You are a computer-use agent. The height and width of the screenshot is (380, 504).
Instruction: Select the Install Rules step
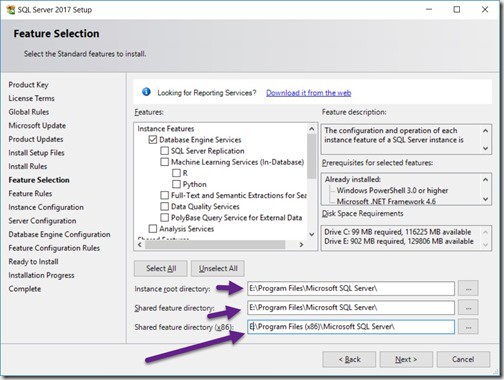pos(28,166)
